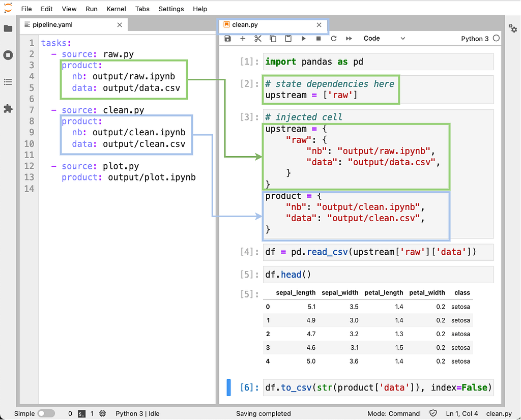The height and width of the screenshot is (420, 521).
Task: Click the Python 3 kernel name button
Action: click(475, 39)
